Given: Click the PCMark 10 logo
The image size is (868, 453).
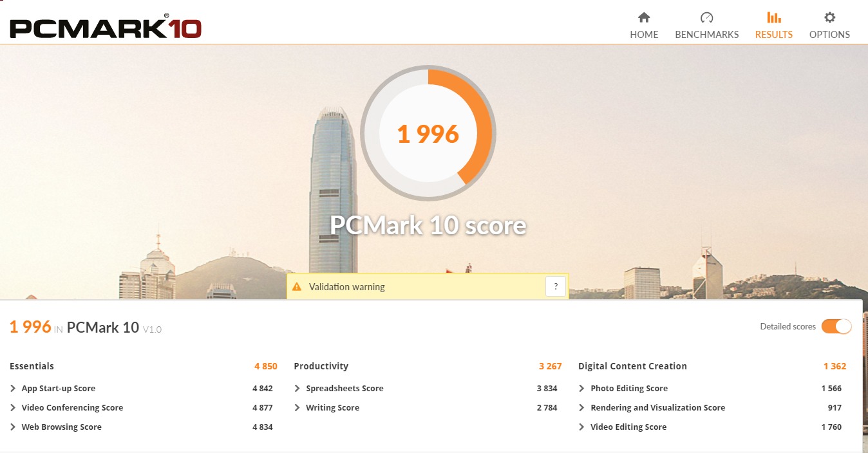Looking at the screenshot, I should [106, 26].
